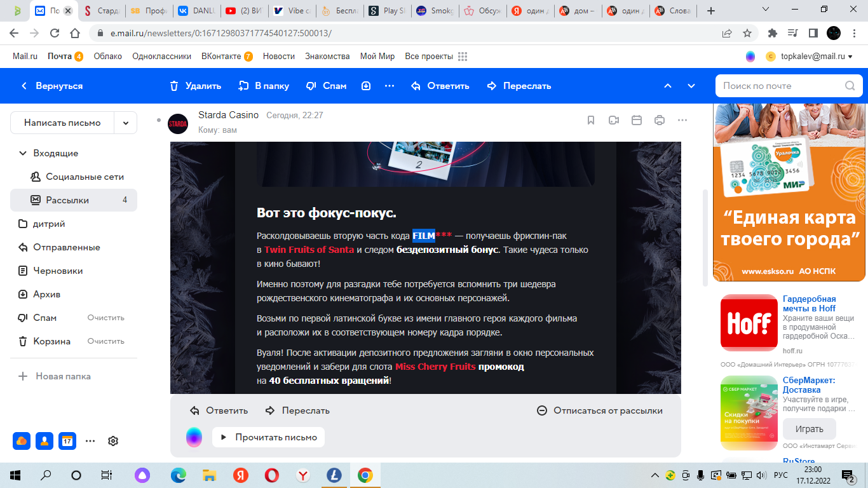This screenshot has height=488, width=868.
Task: Open more actions ellipsis in blue toolbar
Action: tap(390, 86)
